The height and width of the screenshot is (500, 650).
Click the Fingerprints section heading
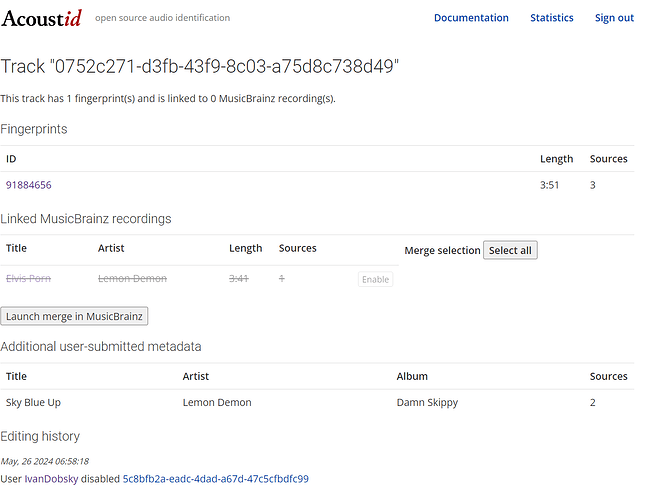pyautogui.click(x=34, y=129)
